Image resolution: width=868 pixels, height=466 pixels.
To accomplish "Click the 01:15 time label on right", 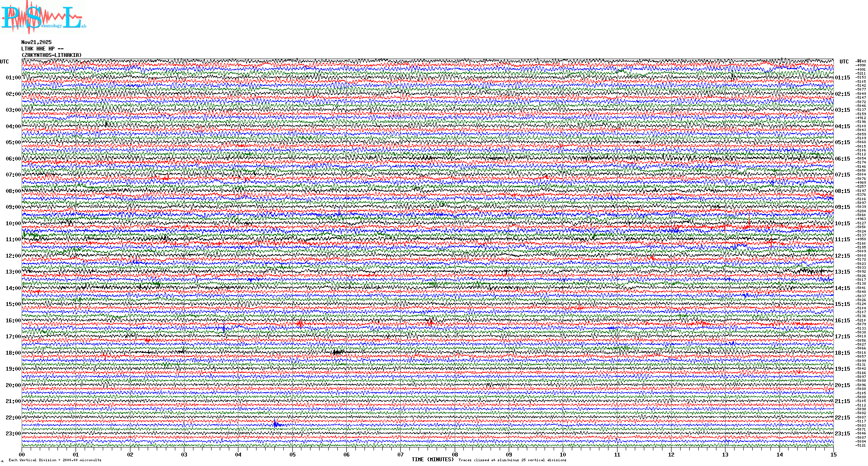I will (x=842, y=78).
